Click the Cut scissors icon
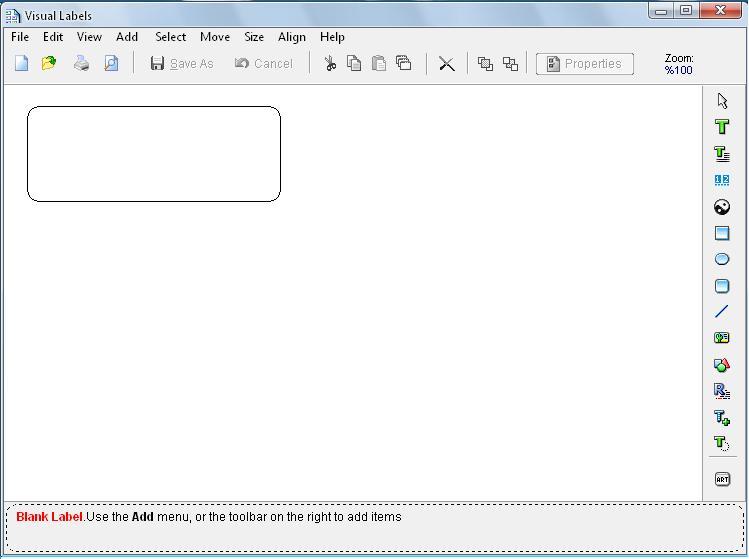Viewport: 749px width, 559px height. point(330,63)
